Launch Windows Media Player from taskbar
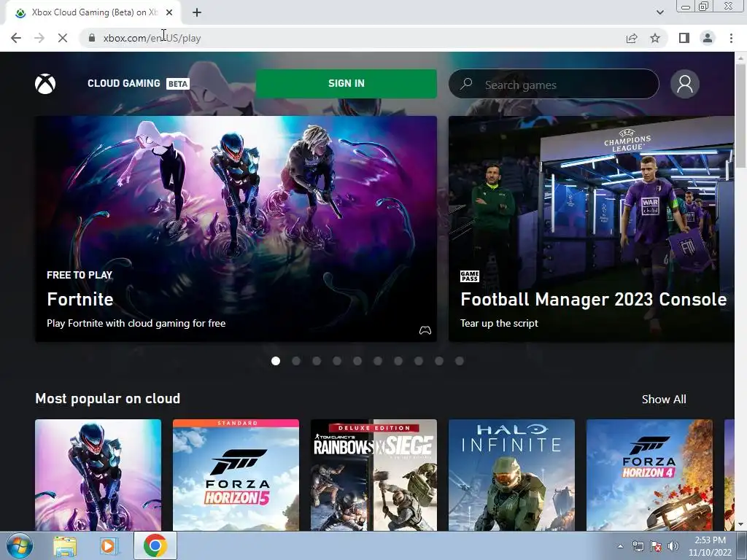Viewport: 747px width, 560px height. [109, 546]
